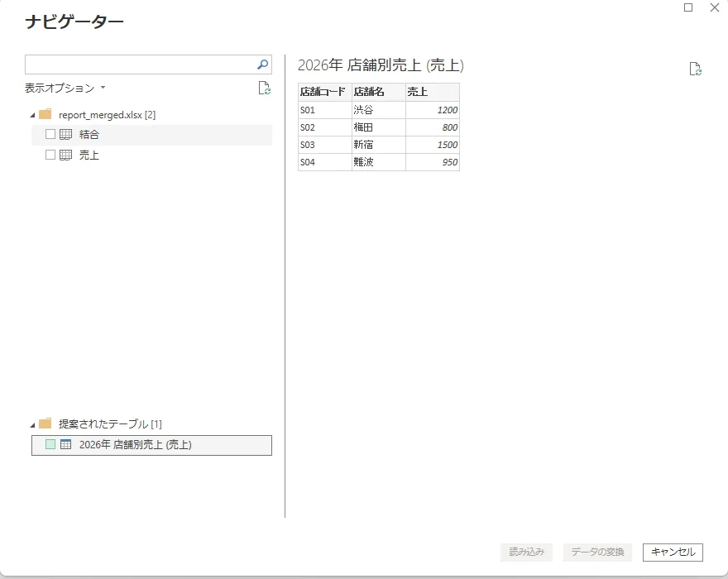Viewport: 728px width, 579px height.
Task: Click the 梅田 cell
Action: tap(379, 127)
